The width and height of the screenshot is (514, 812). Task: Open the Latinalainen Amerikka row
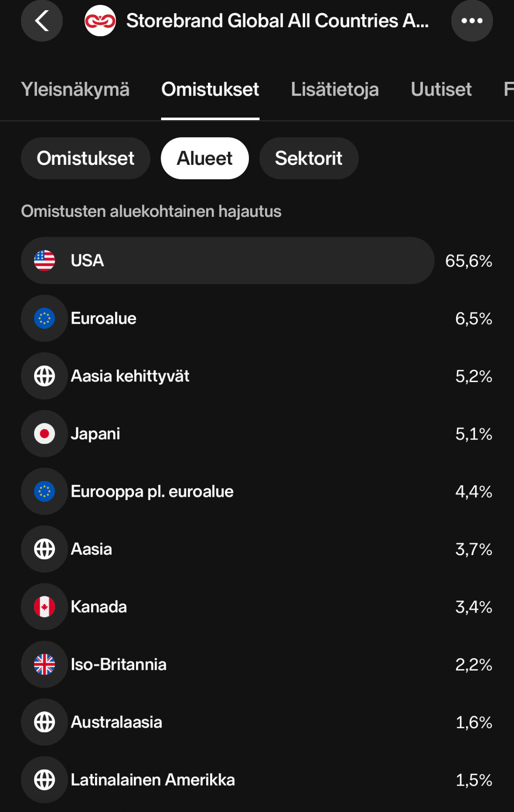click(257, 780)
